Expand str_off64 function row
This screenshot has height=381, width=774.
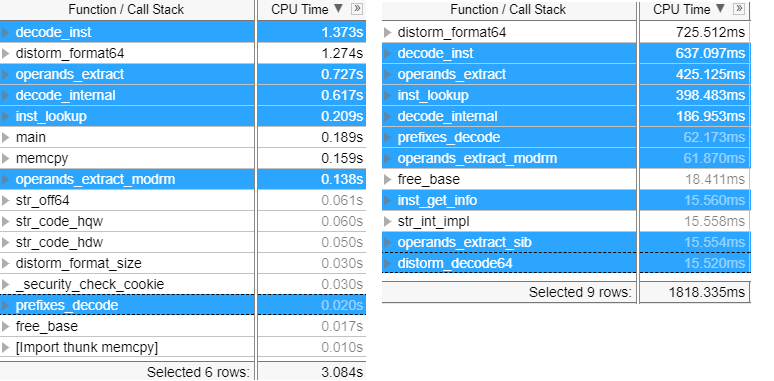tap(5, 200)
